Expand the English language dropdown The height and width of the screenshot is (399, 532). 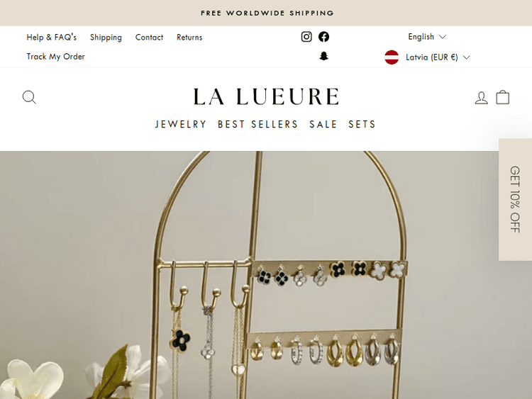coord(427,37)
